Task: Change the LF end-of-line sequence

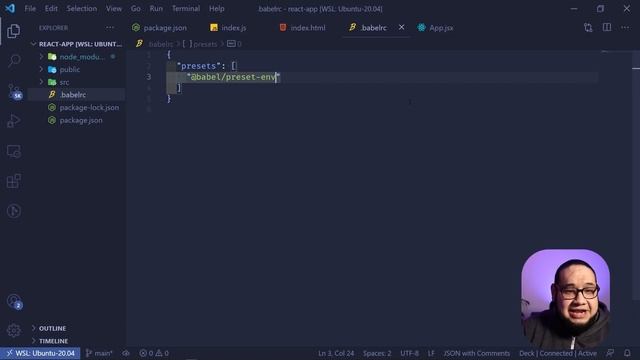Action: (431, 353)
